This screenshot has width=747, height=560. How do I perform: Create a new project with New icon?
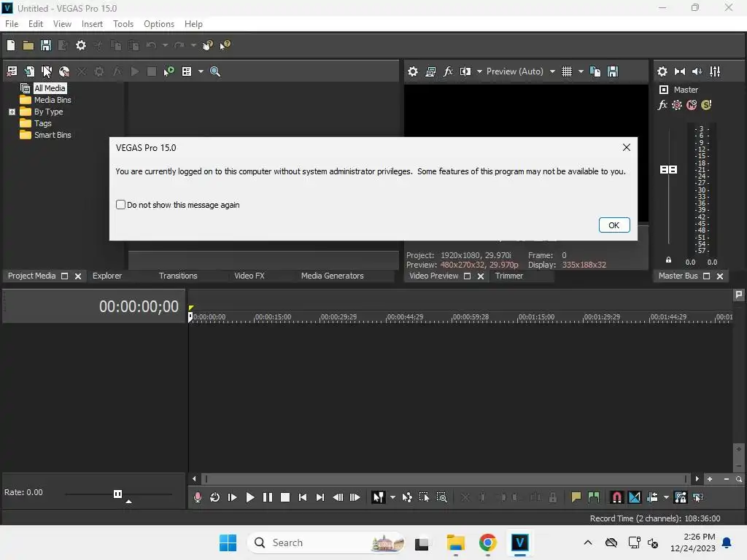point(11,45)
